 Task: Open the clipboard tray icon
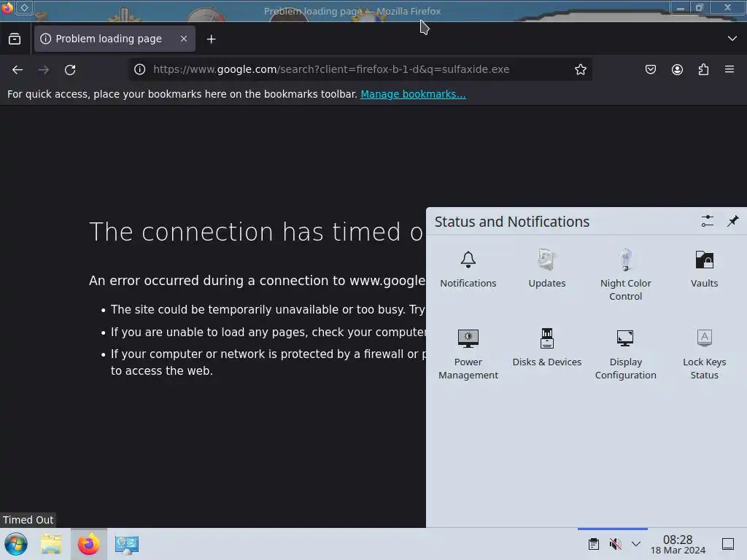click(x=594, y=544)
